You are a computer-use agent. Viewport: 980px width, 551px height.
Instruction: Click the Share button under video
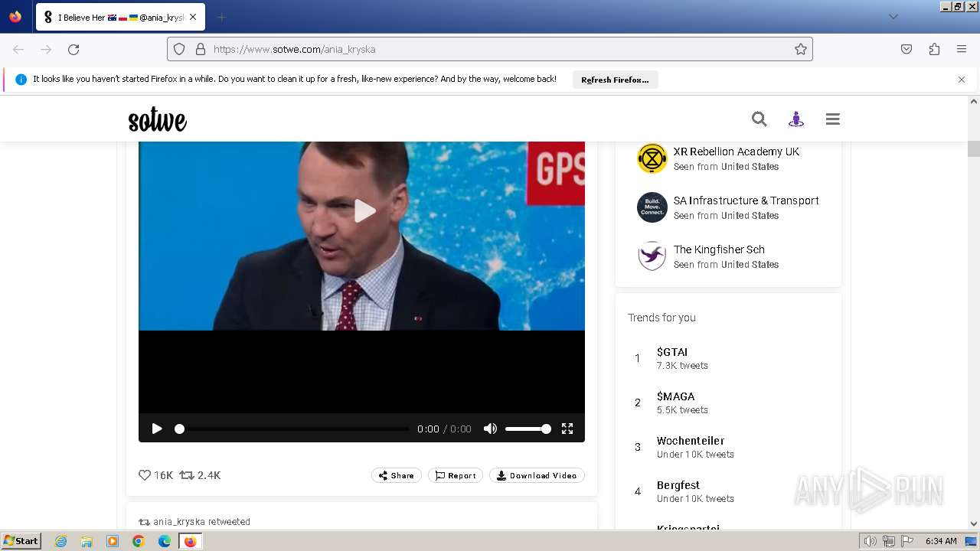coord(397,475)
